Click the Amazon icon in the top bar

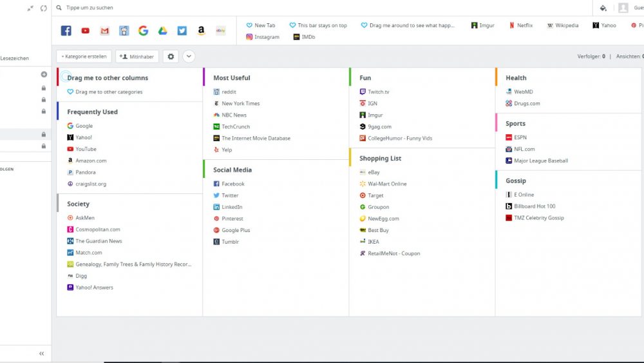pos(201,31)
